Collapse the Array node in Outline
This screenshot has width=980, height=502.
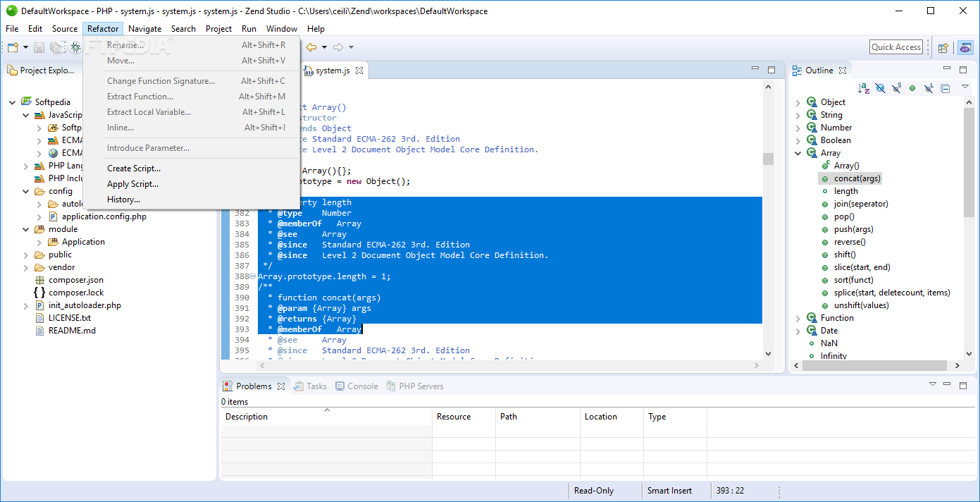pyautogui.click(x=798, y=153)
